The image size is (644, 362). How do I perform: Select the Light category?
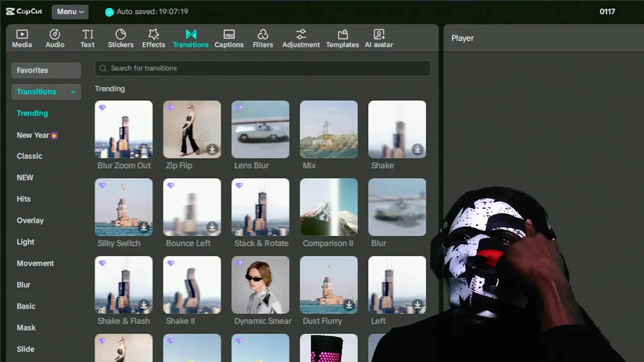pyautogui.click(x=26, y=242)
